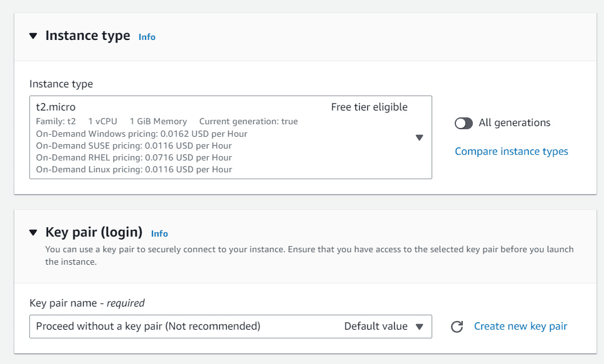The width and height of the screenshot is (604, 364).
Task: Click the On-Demand Linux pricing line
Action: click(x=134, y=169)
